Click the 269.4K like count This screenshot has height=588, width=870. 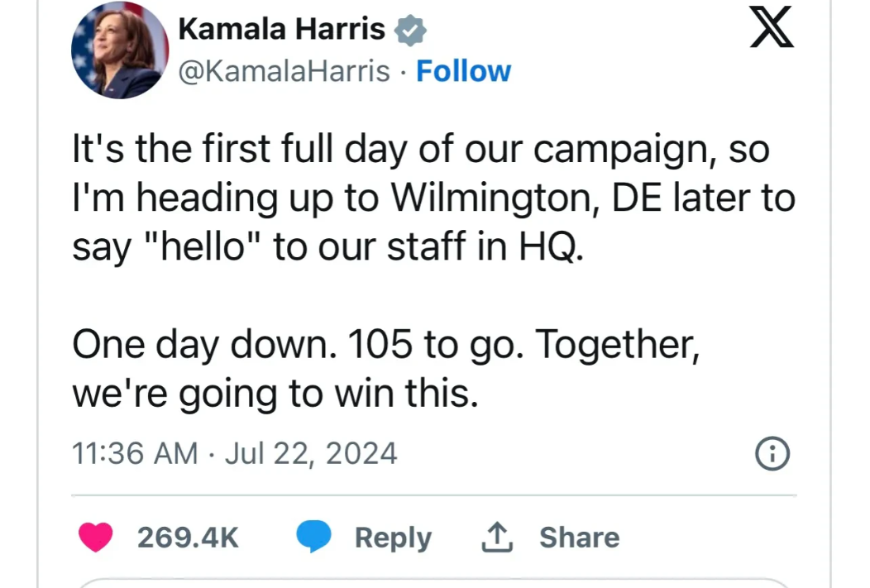click(x=188, y=538)
